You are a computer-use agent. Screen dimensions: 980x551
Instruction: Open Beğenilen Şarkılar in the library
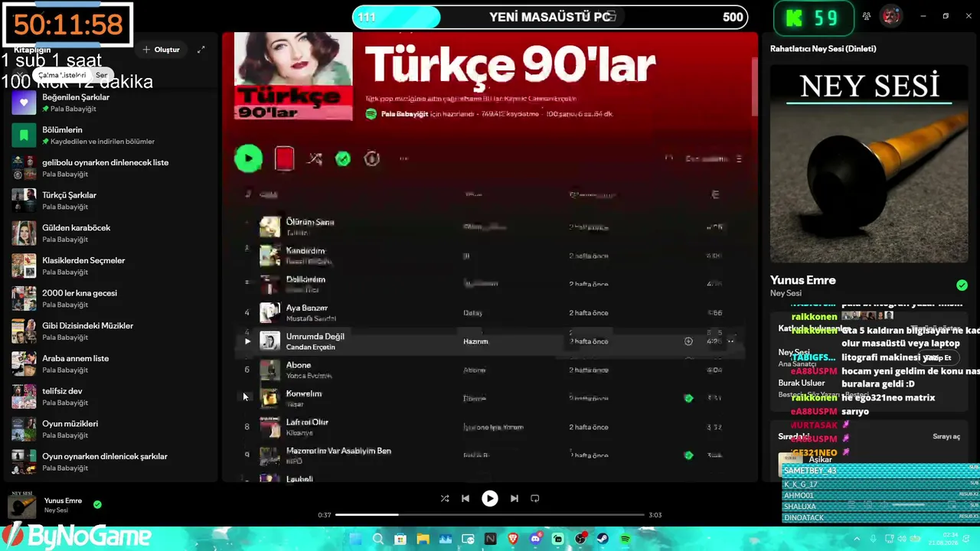point(111,103)
